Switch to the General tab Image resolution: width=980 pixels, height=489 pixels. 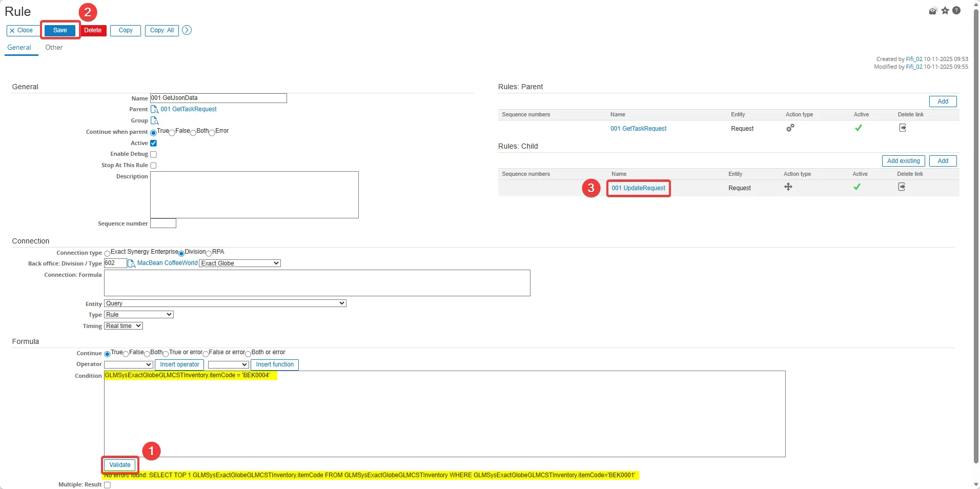click(x=19, y=48)
